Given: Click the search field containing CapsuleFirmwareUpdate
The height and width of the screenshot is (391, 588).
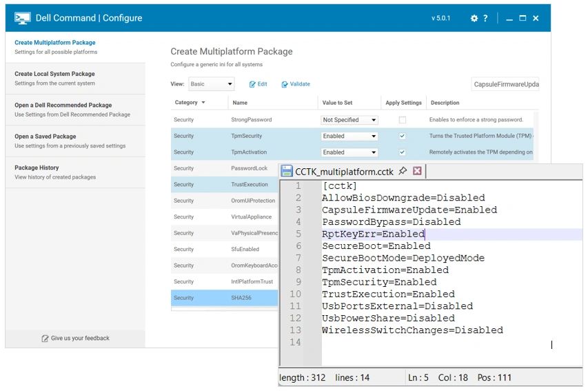Looking at the screenshot, I should pyautogui.click(x=505, y=84).
